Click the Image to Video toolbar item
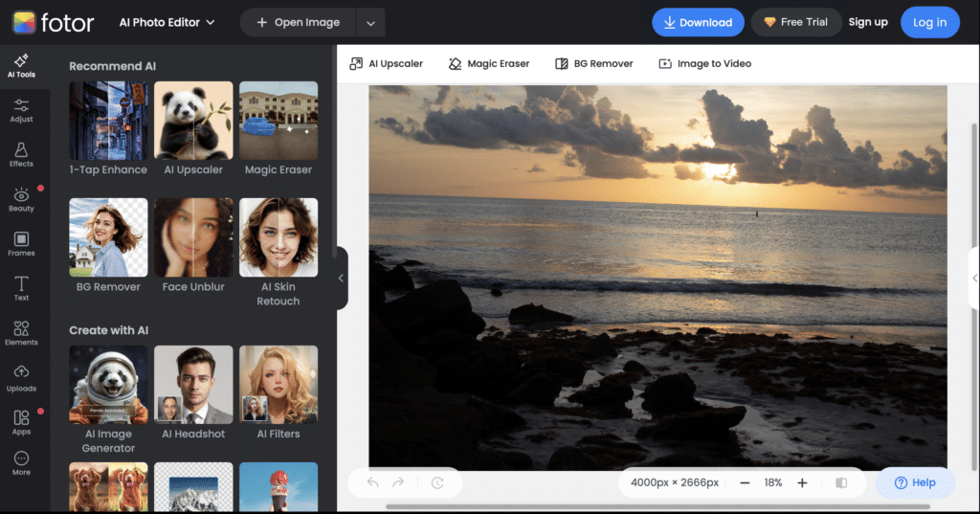980x514 pixels. coord(705,64)
